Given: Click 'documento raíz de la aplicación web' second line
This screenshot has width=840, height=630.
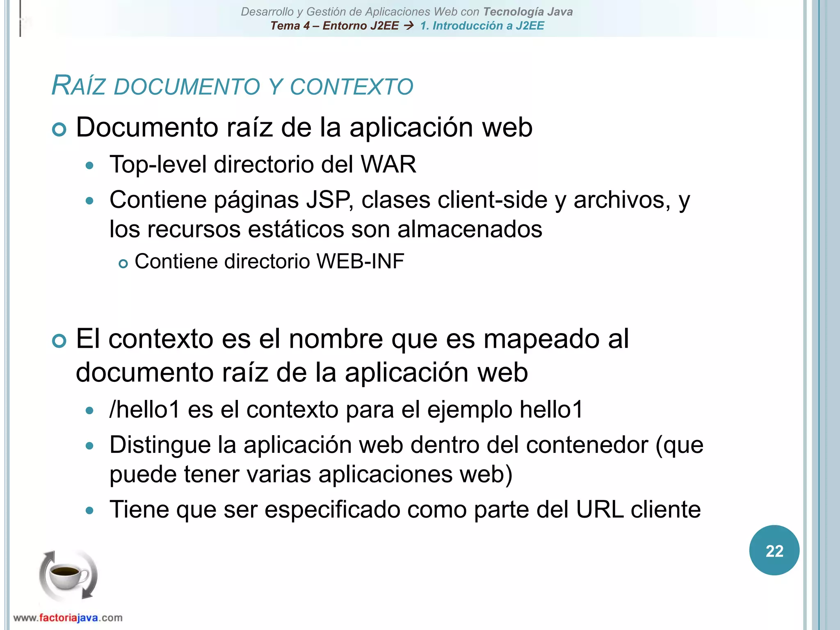Looking at the screenshot, I should 302,372.
